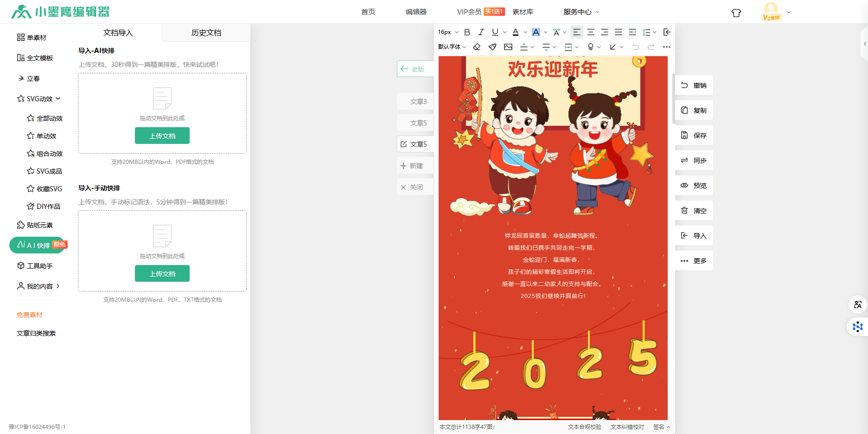Open 素材库 in top navigation

[x=523, y=12]
